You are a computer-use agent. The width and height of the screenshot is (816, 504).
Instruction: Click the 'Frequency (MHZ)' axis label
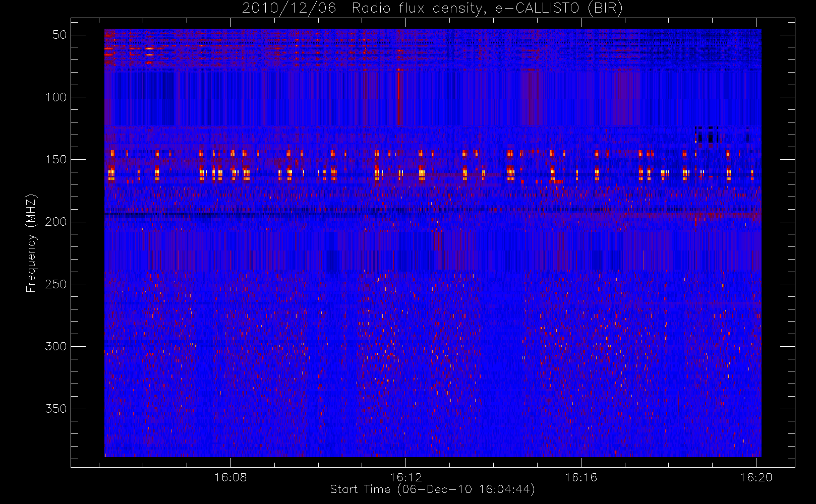pyautogui.click(x=31, y=243)
